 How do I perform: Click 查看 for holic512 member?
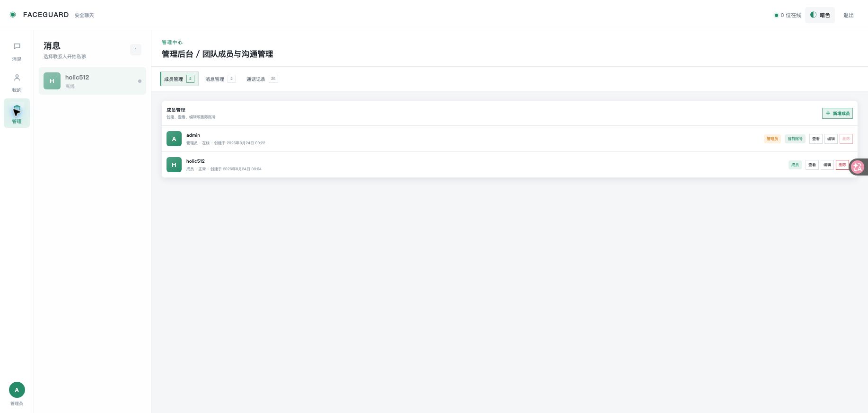tap(812, 165)
